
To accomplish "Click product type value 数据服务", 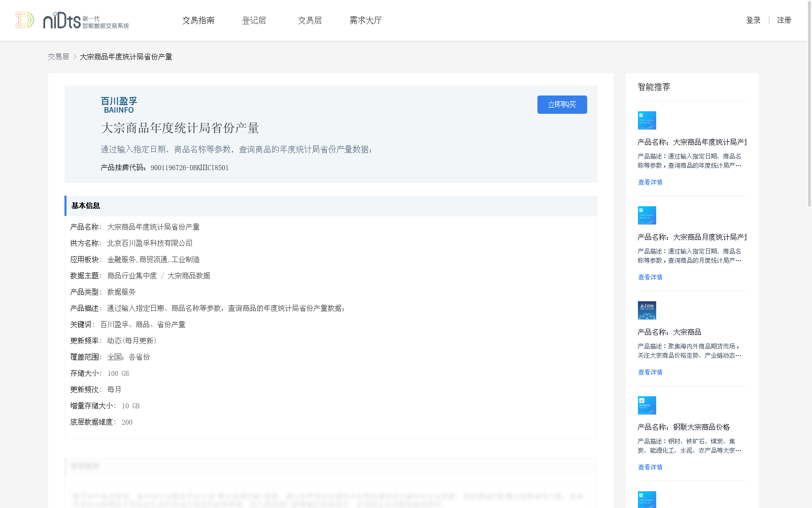I will [121, 292].
